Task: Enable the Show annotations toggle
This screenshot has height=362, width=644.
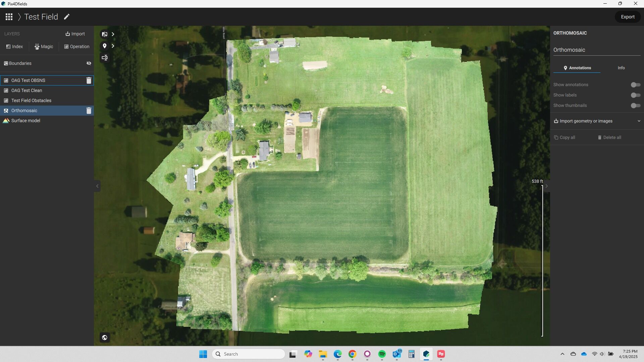Action: coord(635,85)
